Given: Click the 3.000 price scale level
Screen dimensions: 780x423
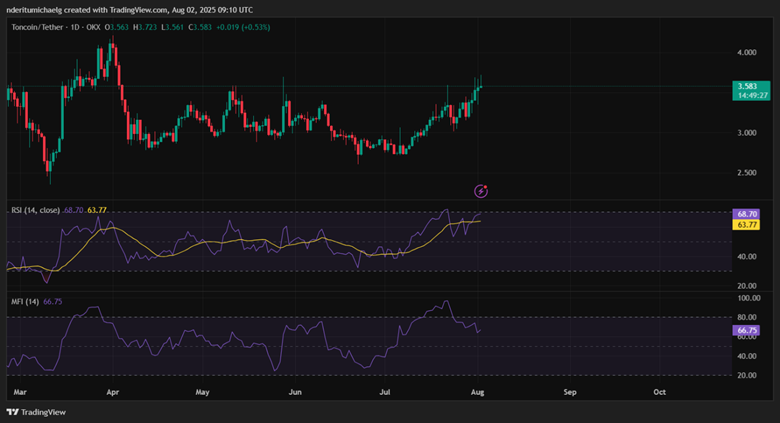Looking at the screenshot, I should pos(747,133).
